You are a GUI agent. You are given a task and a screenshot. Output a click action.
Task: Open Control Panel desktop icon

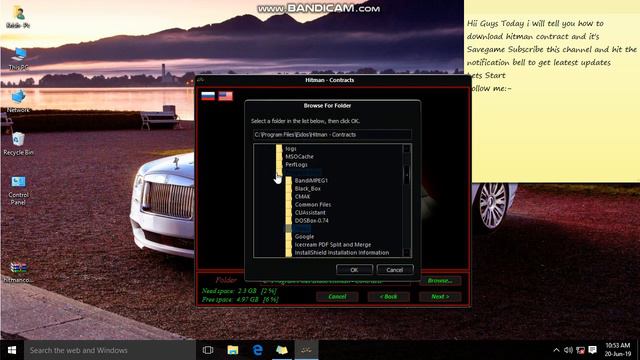18,190
